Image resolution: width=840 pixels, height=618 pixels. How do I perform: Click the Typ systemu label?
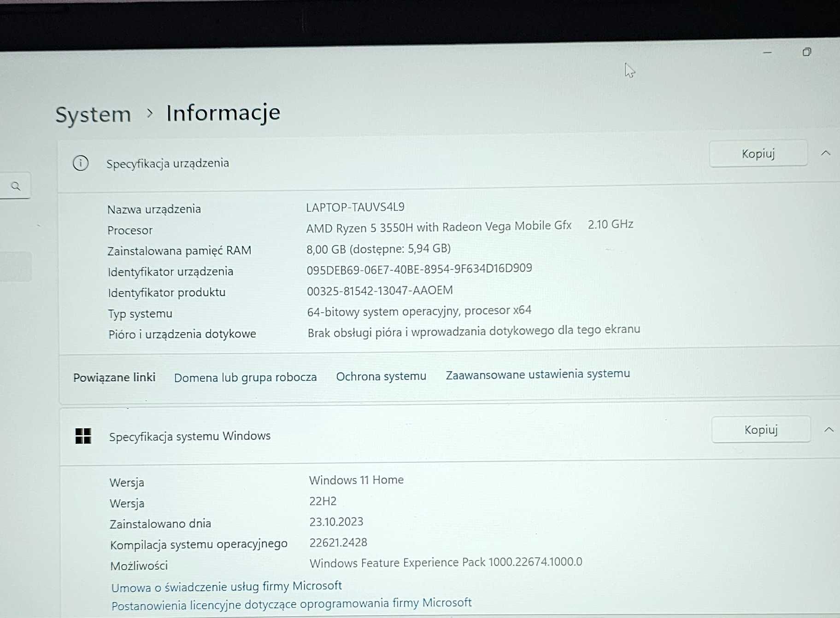pos(140,314)
